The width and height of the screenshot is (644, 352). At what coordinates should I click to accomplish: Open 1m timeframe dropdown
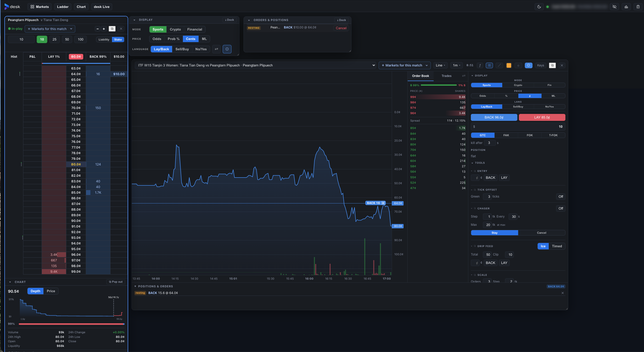point(456,65)
